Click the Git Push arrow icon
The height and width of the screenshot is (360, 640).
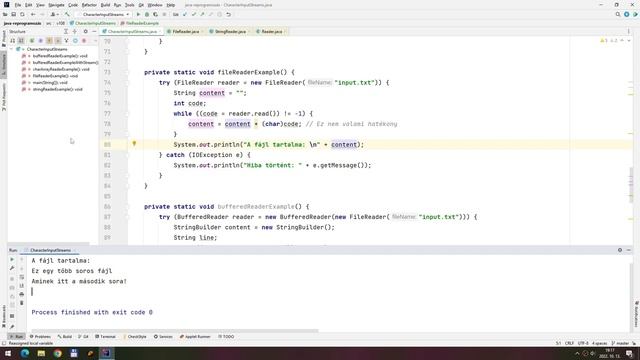[202, 14]
